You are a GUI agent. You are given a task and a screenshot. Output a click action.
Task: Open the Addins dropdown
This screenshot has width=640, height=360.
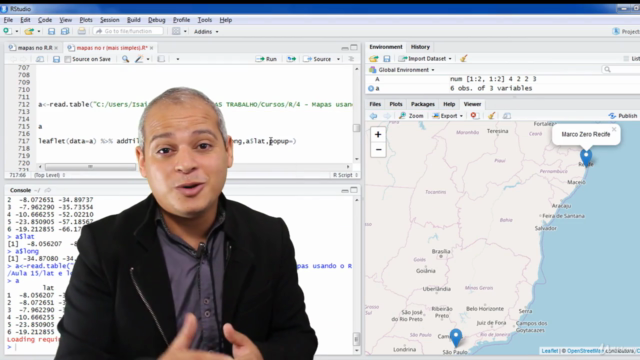click(206, 31)
